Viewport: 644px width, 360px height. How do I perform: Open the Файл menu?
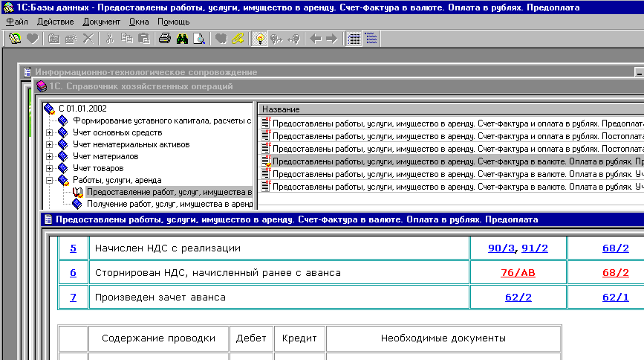pos(17,22)
